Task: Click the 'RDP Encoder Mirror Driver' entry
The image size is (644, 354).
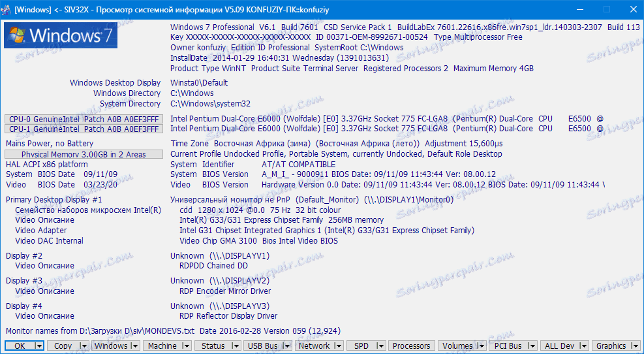Action: coord(225,291)
